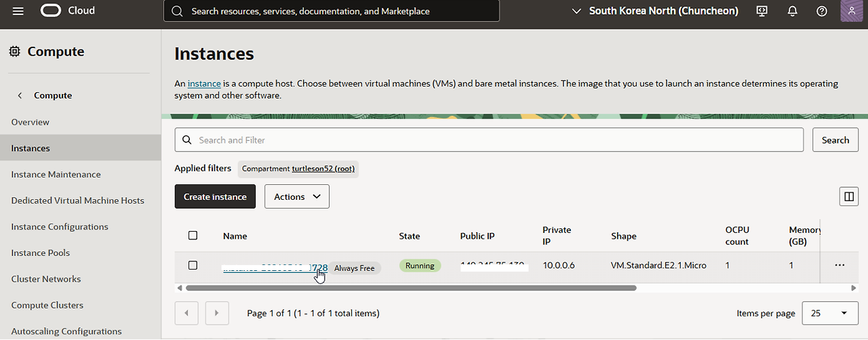Click the private IP 10.0.0.6 cell
The image size is (868, 340).
coord(559,265)
